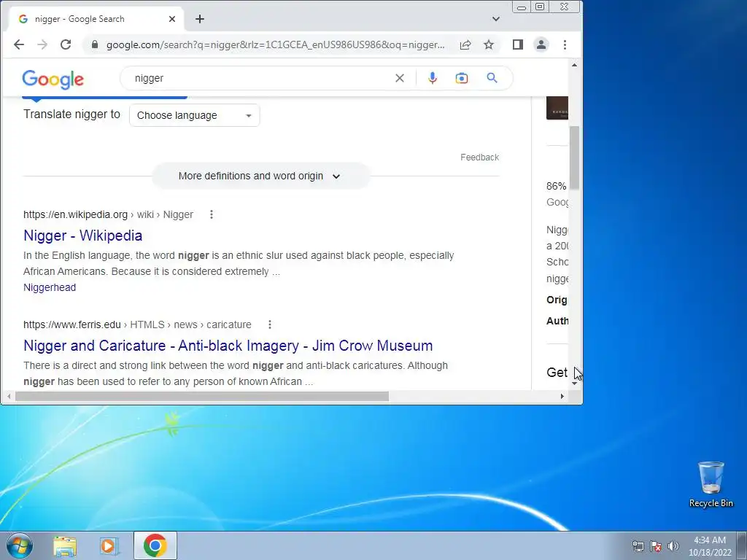This screenshot has height=560, width=747.
Task: Open the Wikipedia result options menu
Action: click(x=212, y=215)
